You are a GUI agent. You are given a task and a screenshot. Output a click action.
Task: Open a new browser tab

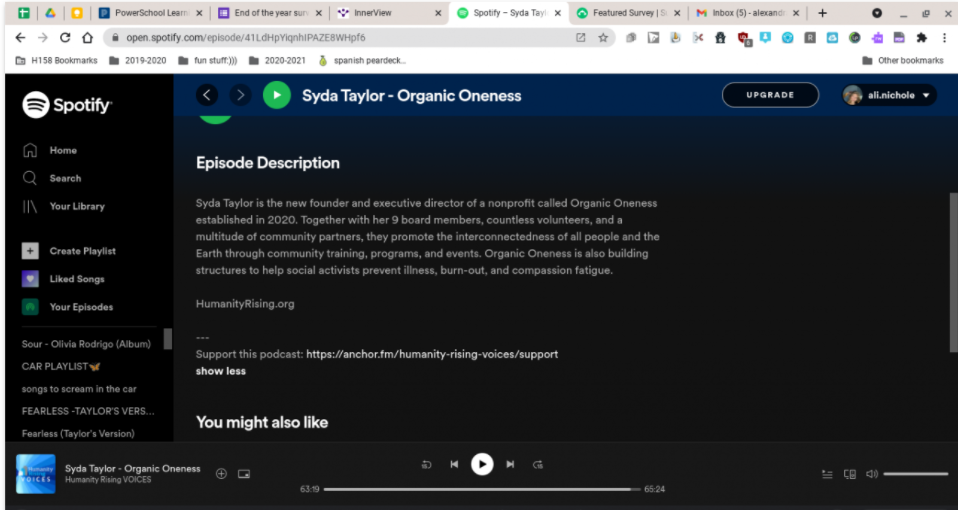(x=822, y=13)
